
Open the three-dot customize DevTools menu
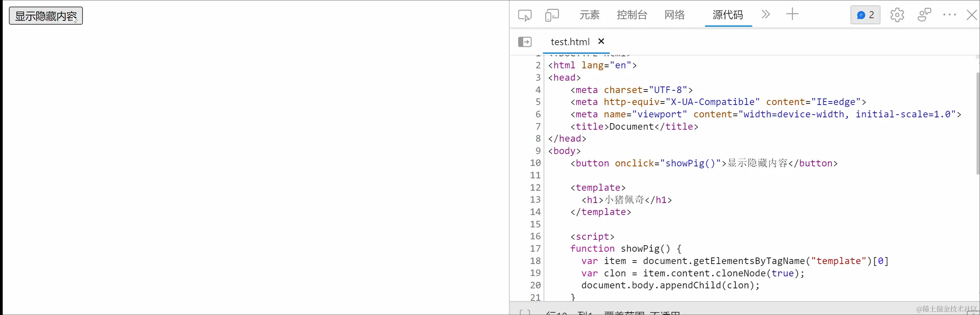pyautogui.click(x=950, y=15)
